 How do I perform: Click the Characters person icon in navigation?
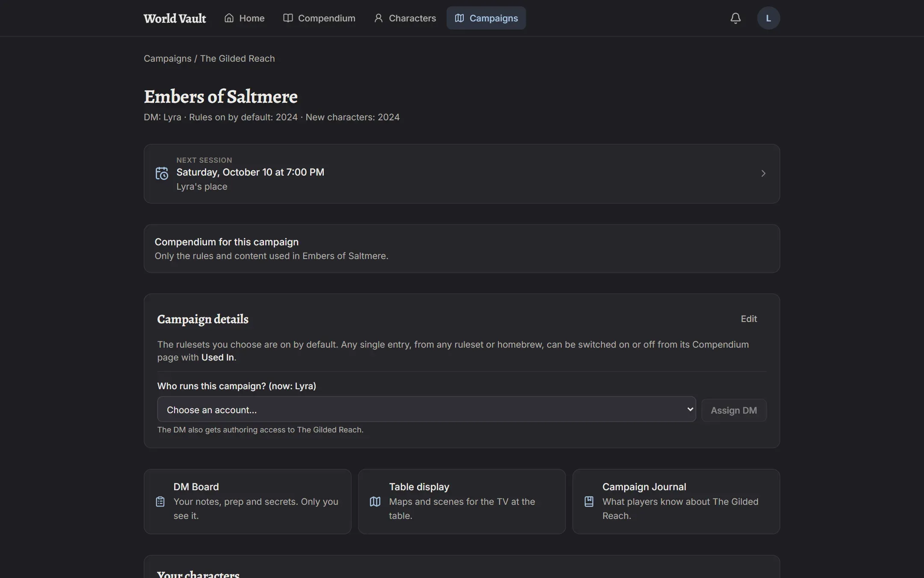[378, 18]
